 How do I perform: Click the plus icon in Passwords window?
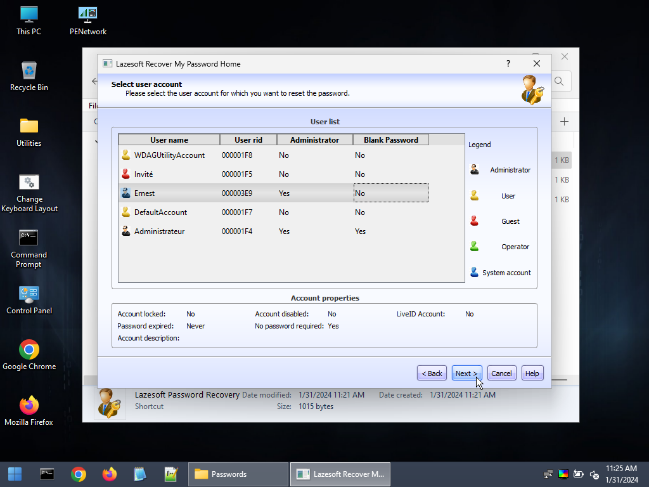coord(564,122)
